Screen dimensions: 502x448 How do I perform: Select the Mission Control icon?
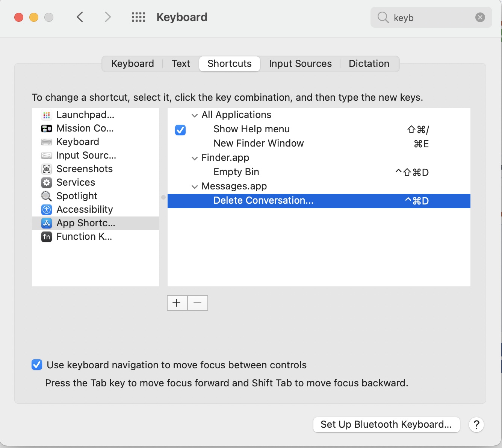tap(47, 129)
